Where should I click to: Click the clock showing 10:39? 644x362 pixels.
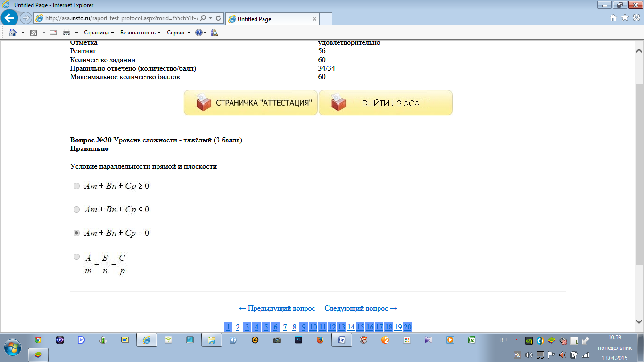(614, 337)
